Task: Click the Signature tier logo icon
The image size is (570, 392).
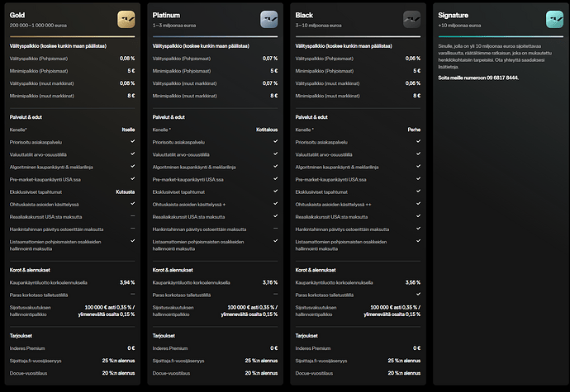Action: point(555,19)
